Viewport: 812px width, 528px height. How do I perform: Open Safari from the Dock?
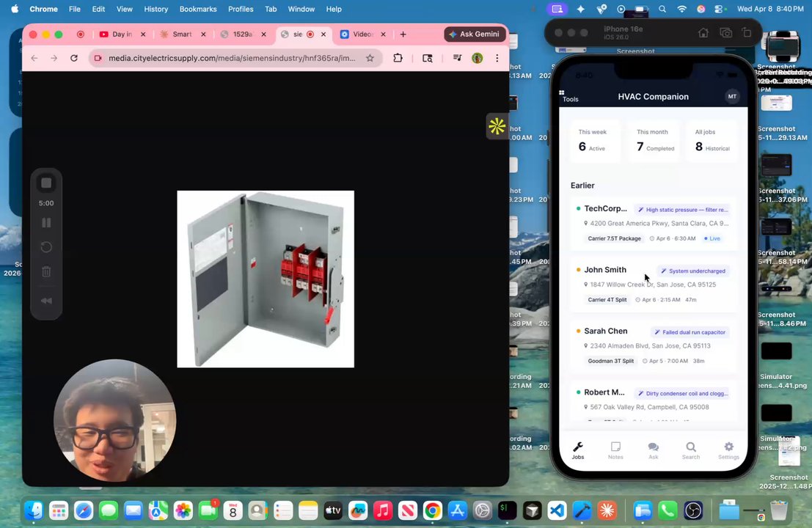84,511
